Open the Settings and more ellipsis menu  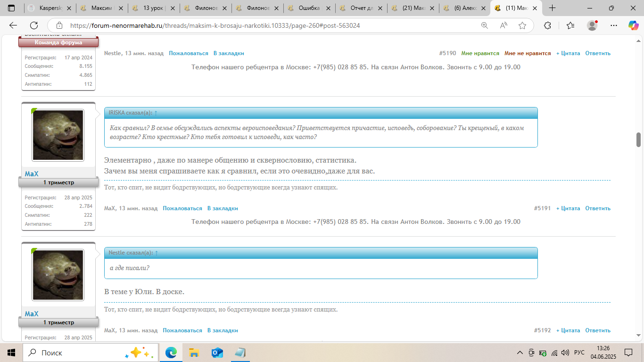coord(613,25)
